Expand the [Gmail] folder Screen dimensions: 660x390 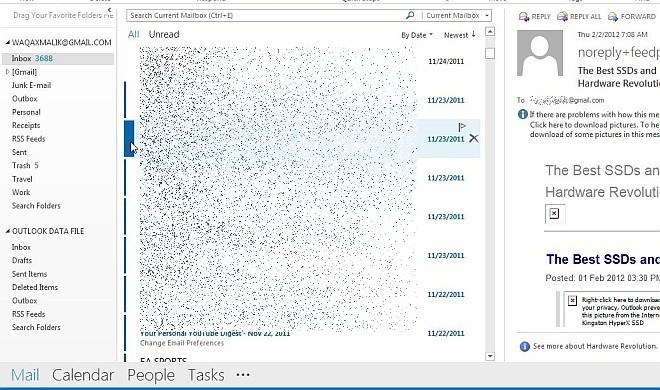coord(7,72)
